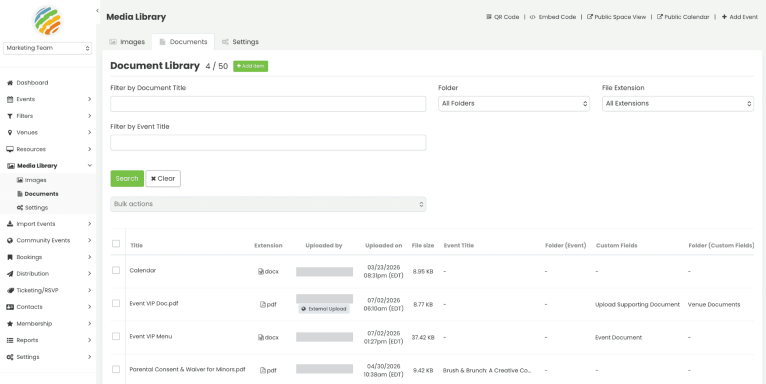Check the Parental Consent & Waiver checkbox
The width and height of the screenshot is (766, 384).
point(116,369)
